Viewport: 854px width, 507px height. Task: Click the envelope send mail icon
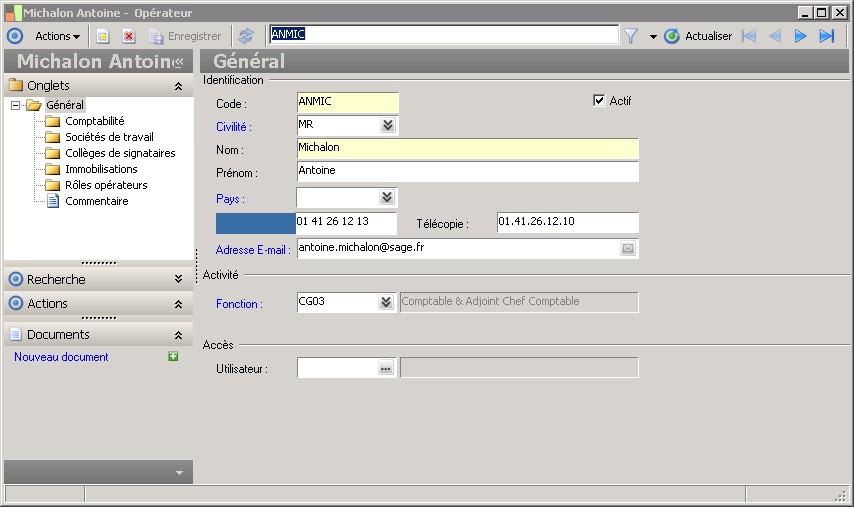[628, 249]
